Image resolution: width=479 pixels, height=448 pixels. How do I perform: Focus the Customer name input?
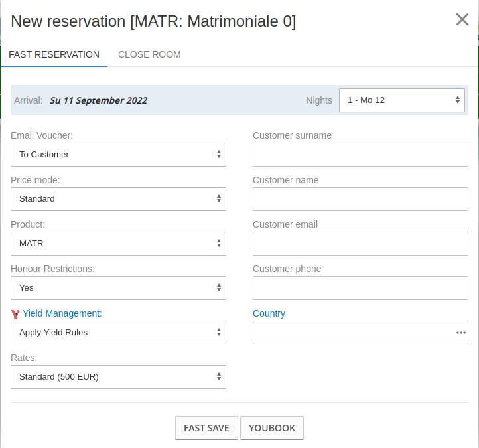pos(360,199)
